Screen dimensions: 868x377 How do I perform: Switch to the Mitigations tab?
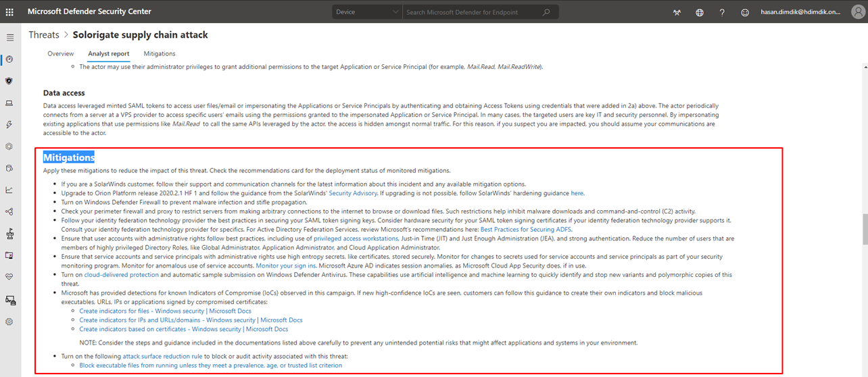tap(160, 53)
